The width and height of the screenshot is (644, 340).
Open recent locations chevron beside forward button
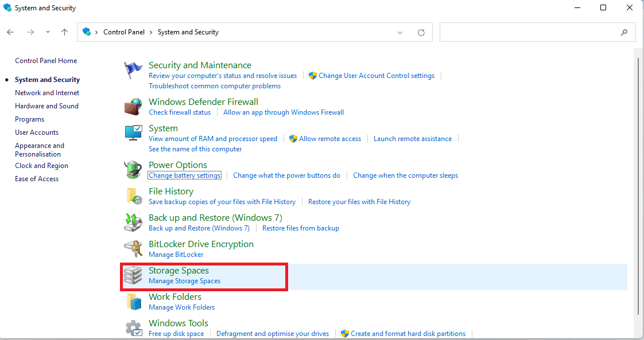pyautogui.click(x=48, y=32)
